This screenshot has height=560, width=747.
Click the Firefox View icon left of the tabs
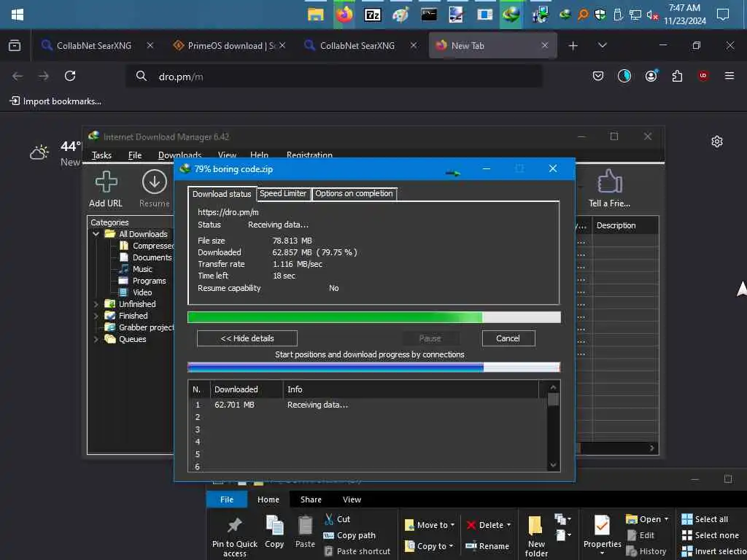15,46
